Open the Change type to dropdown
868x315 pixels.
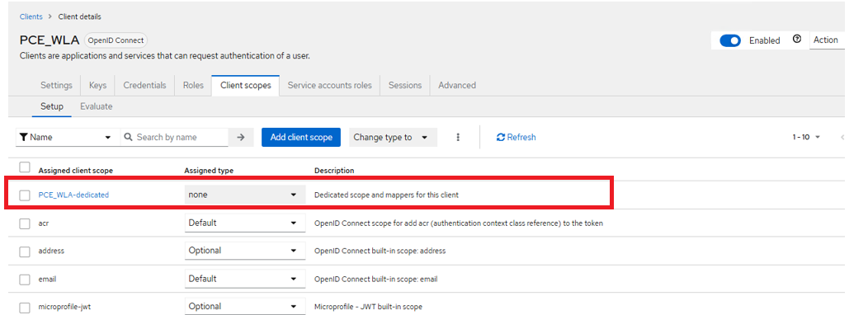[x=393, y=137]
